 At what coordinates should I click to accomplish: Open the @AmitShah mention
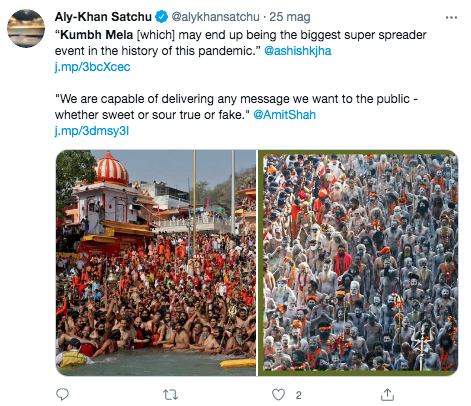click(x=284, y=115)
